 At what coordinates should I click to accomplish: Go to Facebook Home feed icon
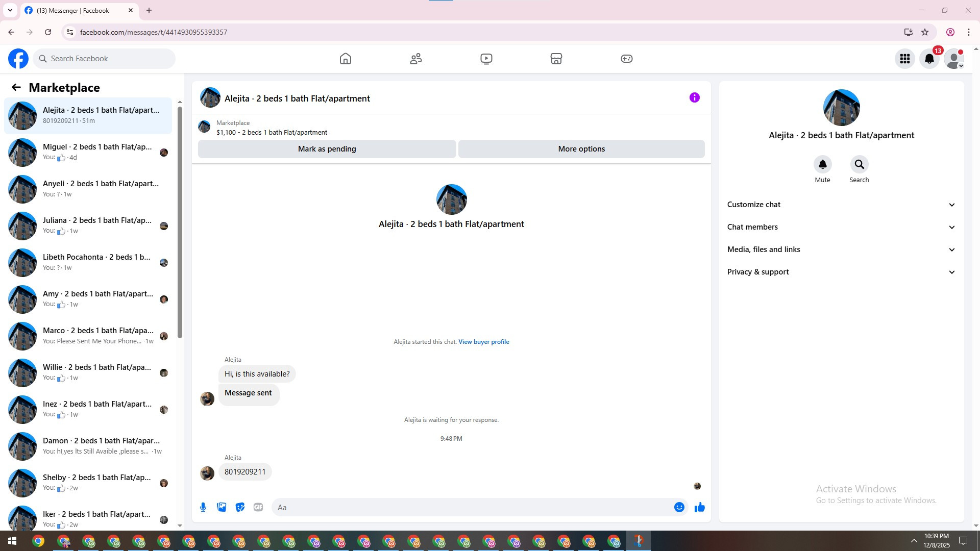coord(346,59)
